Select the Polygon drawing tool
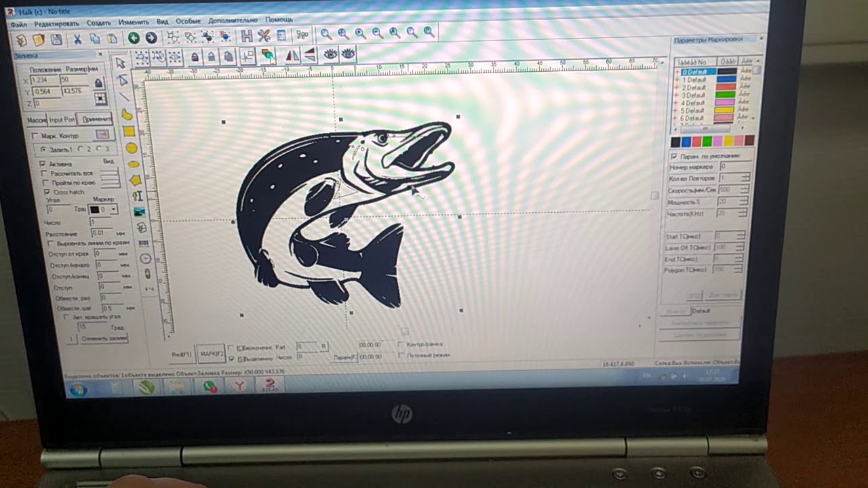The height and width of the screenshot is (488, 868). pyautogui.click(x=135, y=180)
